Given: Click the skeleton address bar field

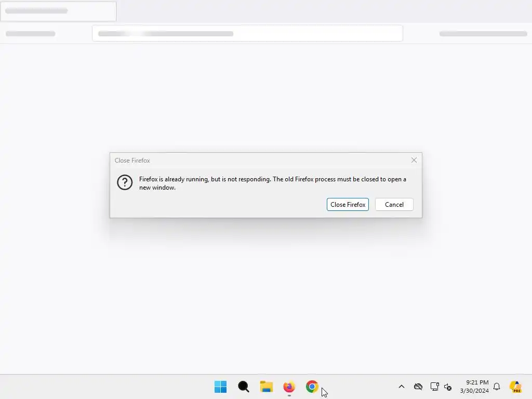Looking at the screenshot, I should pos(247,34).
